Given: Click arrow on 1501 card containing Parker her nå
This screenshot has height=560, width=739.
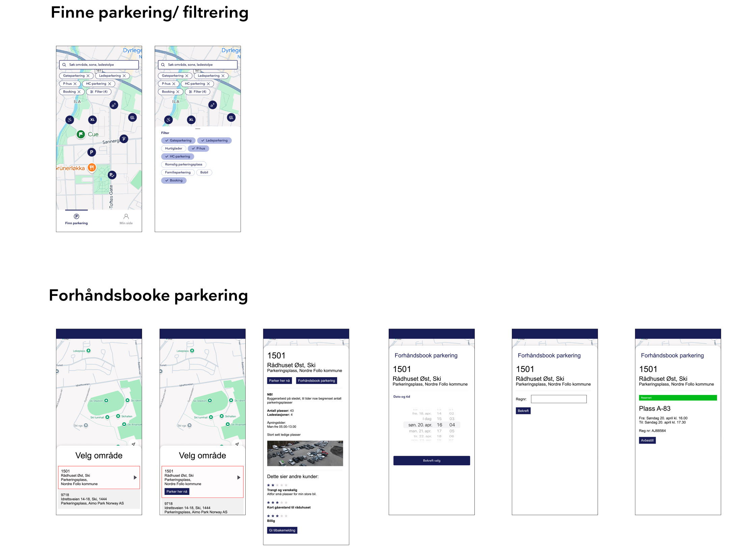Looking at the screenshot, I should coord(239,477).
